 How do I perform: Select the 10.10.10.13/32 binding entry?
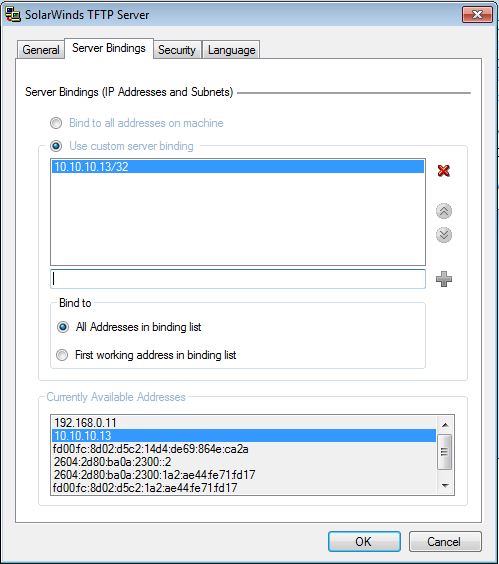(238, 167)
